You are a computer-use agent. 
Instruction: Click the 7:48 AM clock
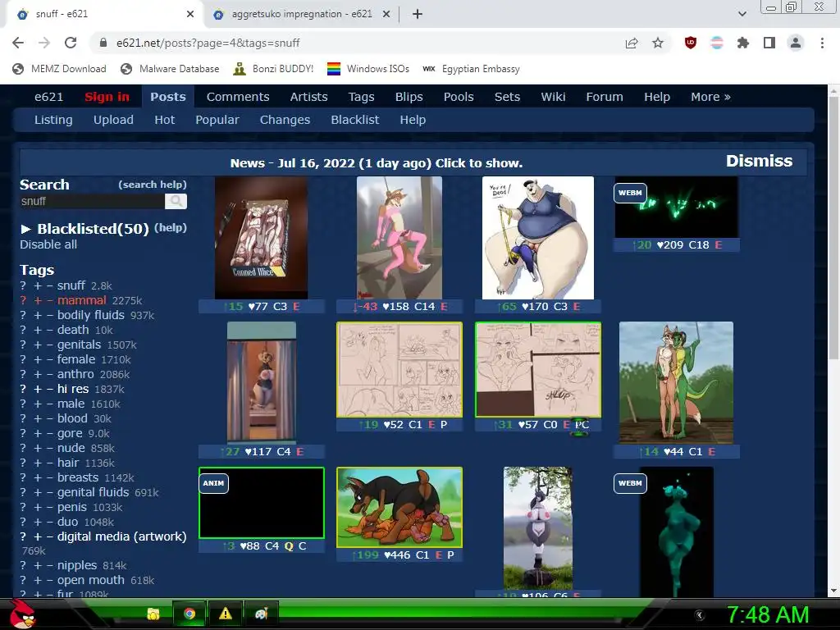coord(767,615)
